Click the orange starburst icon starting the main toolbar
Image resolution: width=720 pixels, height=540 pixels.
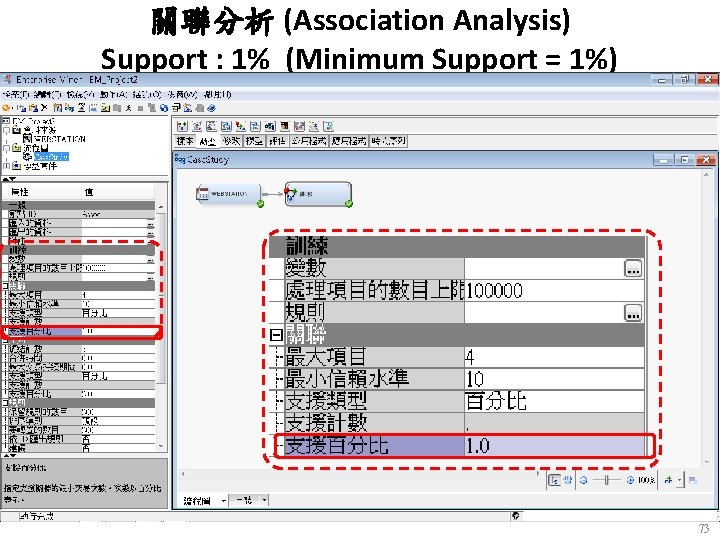point(6,108)
